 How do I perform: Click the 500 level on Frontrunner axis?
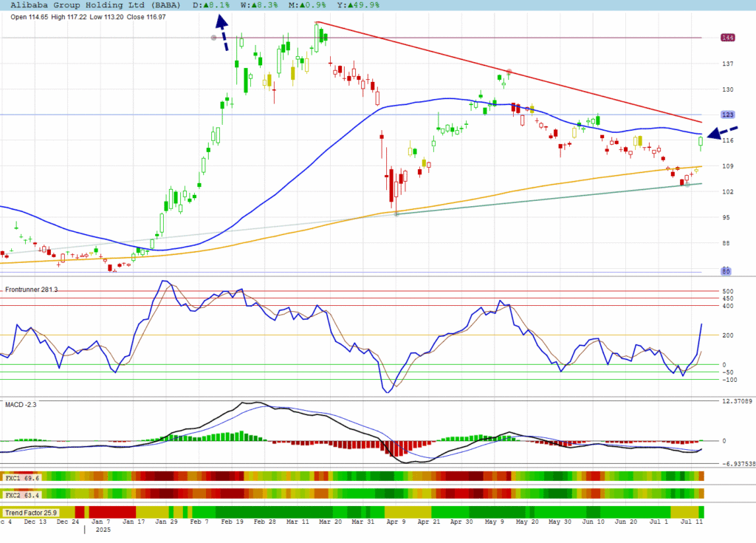[727, 292]
